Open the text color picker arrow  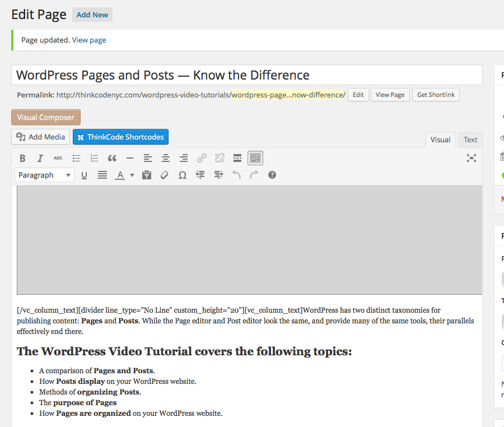pyautogui.click(x=132, y=175)
